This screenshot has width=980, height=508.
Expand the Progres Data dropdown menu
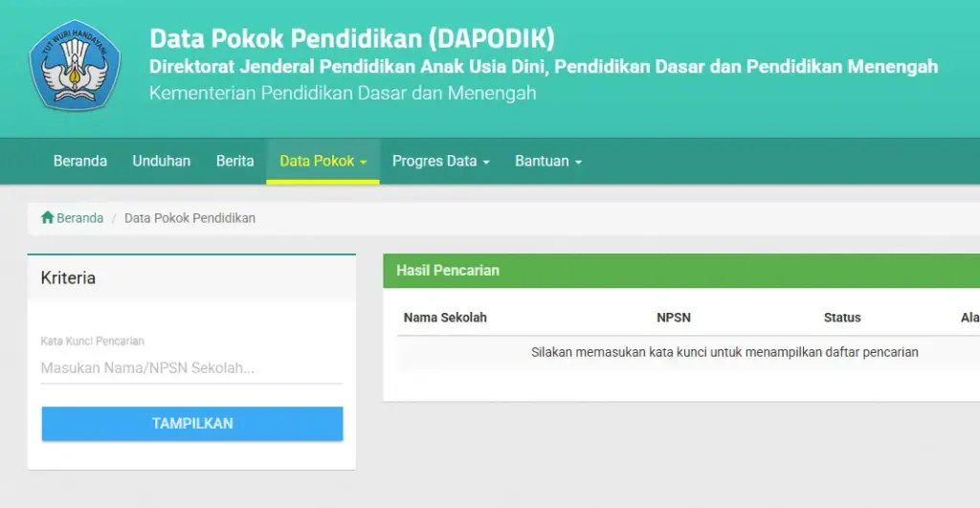point(440,162)
